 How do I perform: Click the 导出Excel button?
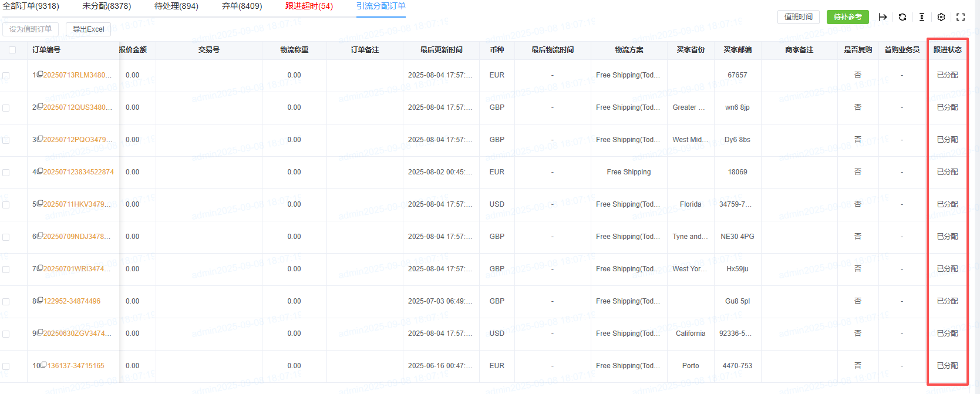(88, 29)
